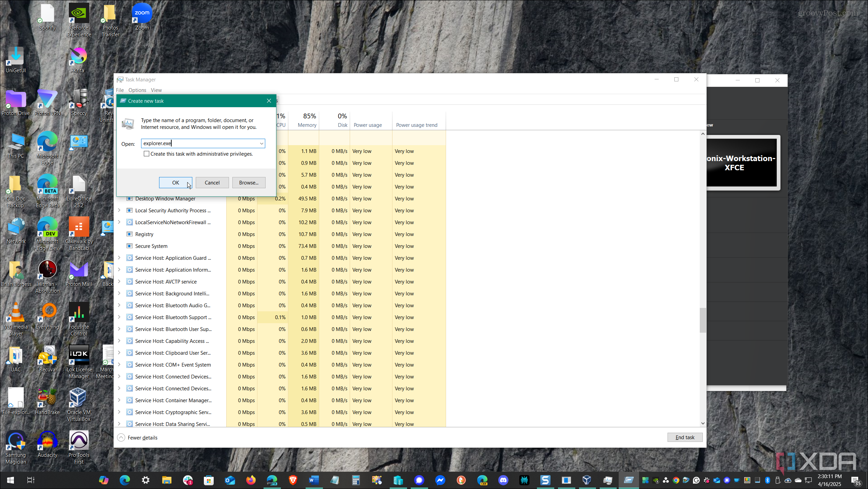
Task: Select Samsung Magician desktop icon
Action: (16, 447)
